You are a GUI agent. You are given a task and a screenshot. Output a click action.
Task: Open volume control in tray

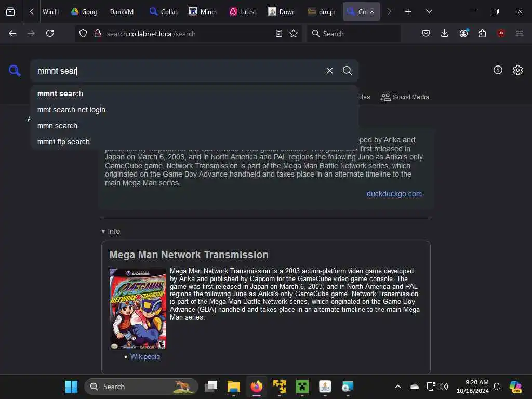coord(444,387)
